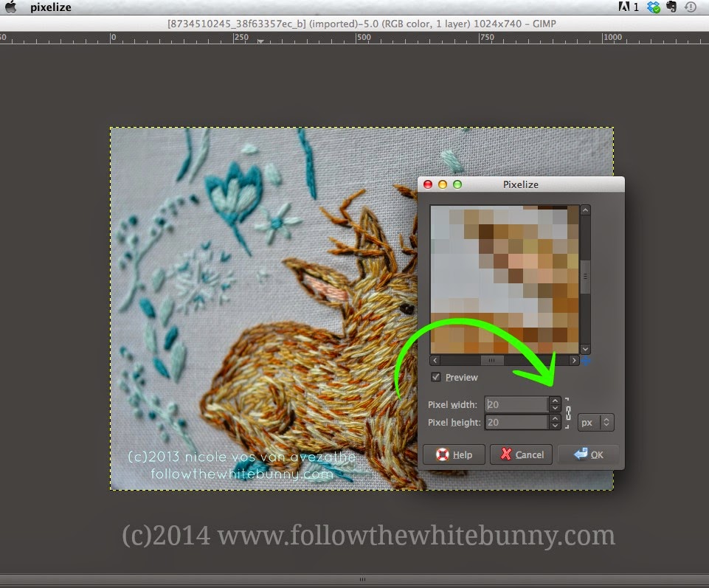The height and width of the screenshot is (588, 709).
Task: Open the px unit dropdown
Action: pyautogui.click(x=595, y=423)
